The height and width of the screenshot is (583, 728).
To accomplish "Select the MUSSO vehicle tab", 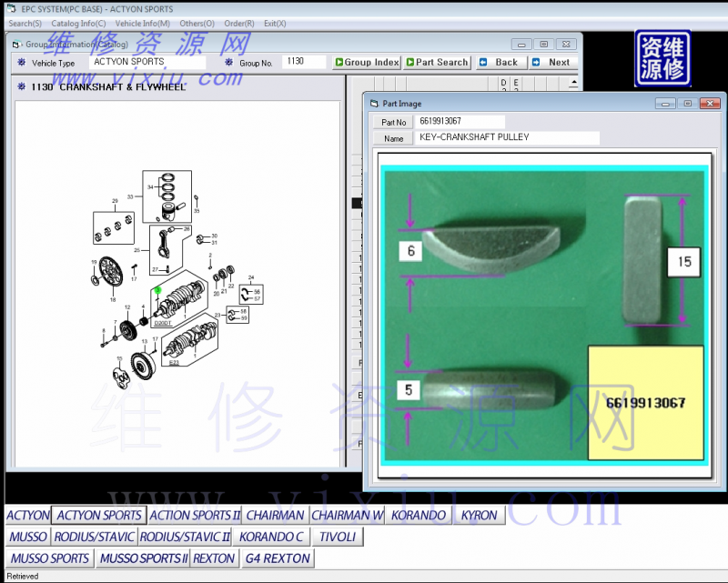I will [x=28, y=537].
